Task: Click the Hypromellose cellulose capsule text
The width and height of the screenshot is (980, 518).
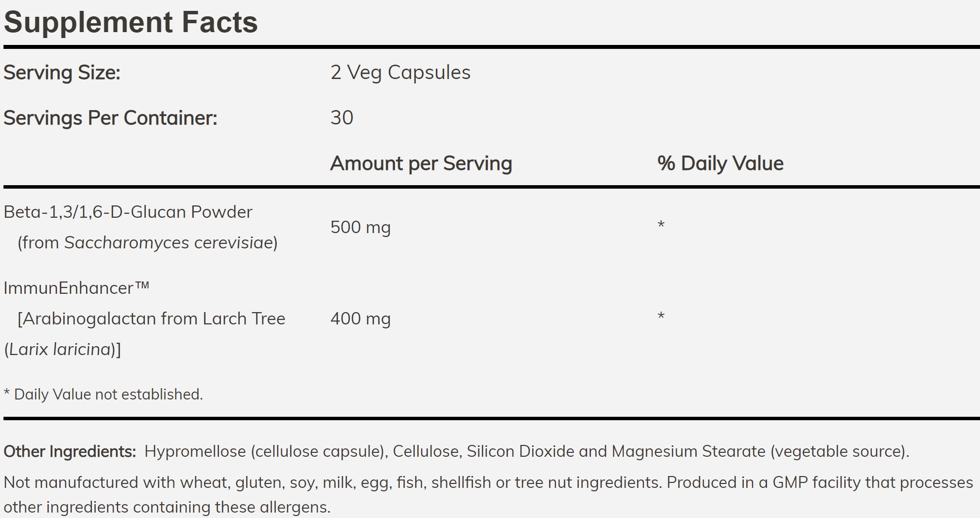Action: click(266, 451)
